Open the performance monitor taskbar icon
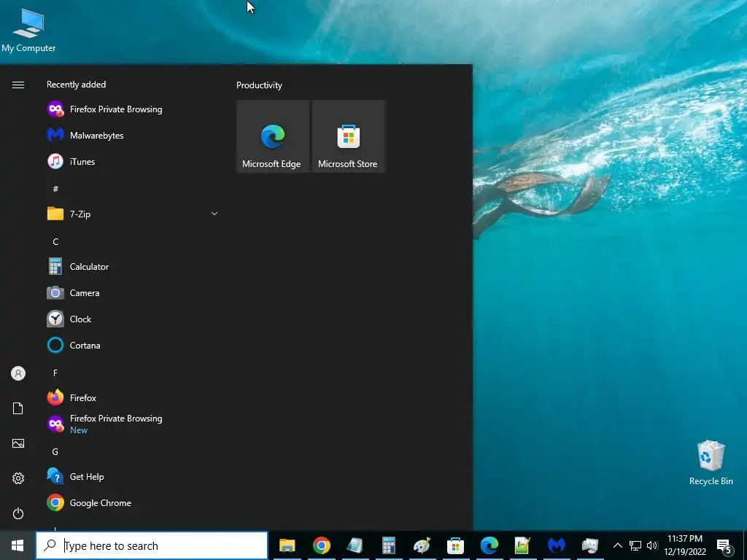Viewport: 747px width, 560px height. click(589, 545)
